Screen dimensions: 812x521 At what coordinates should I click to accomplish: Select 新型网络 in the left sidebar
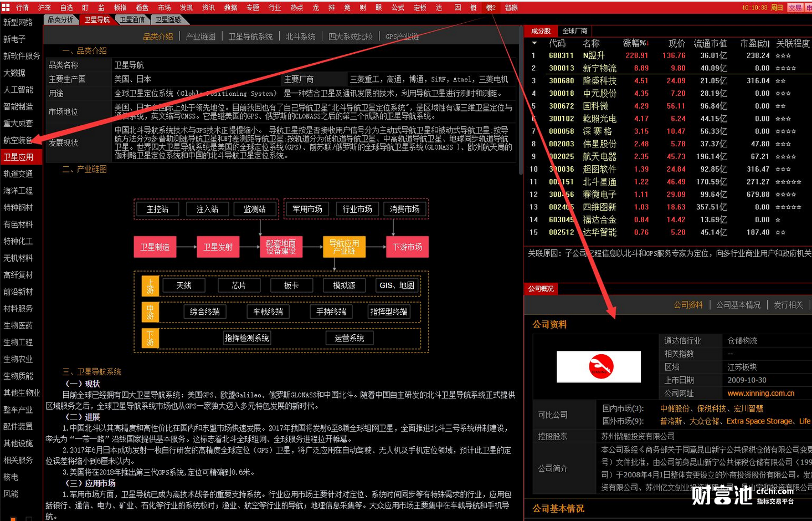coord(18,23)
